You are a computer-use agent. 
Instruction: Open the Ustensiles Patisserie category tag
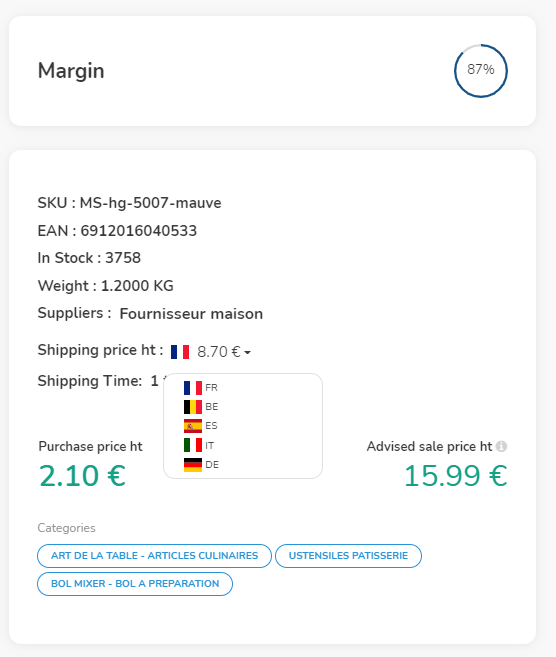coord(348,556)
